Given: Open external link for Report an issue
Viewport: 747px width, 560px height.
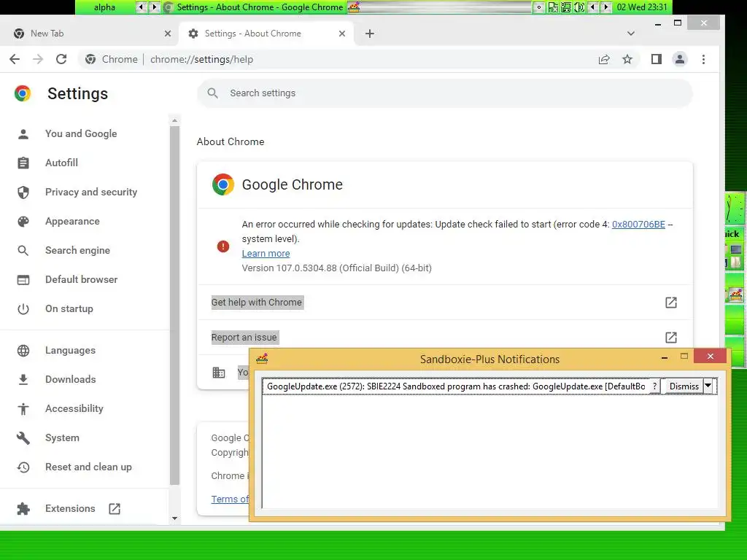Looking at the screenshot, I should [x=671, y=338].
